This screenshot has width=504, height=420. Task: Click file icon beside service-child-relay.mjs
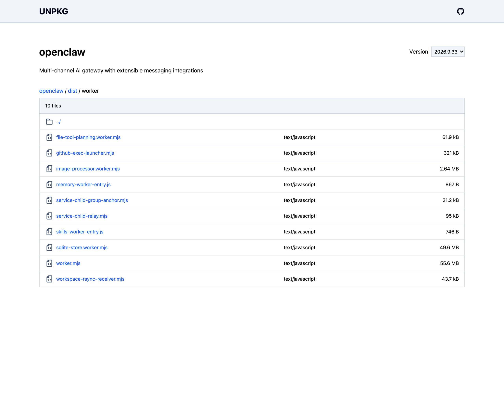coord(49,216)
